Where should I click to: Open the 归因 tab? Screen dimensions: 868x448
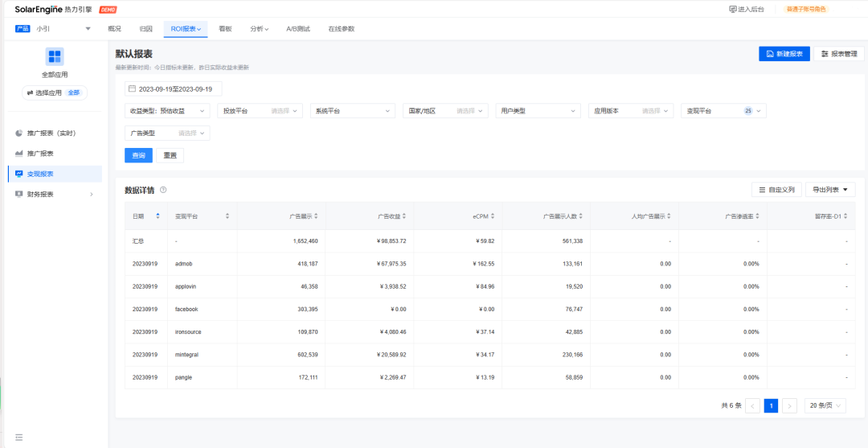click(145, 29)
